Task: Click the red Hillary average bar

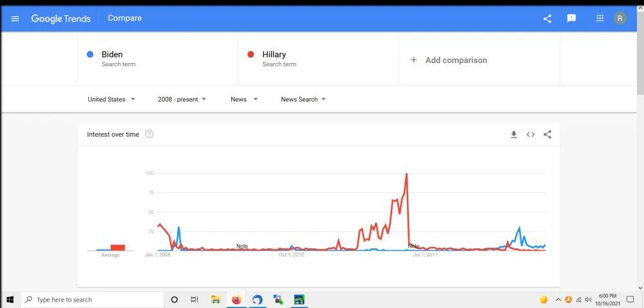Action: pyautogui.click(x=117, y=248)
